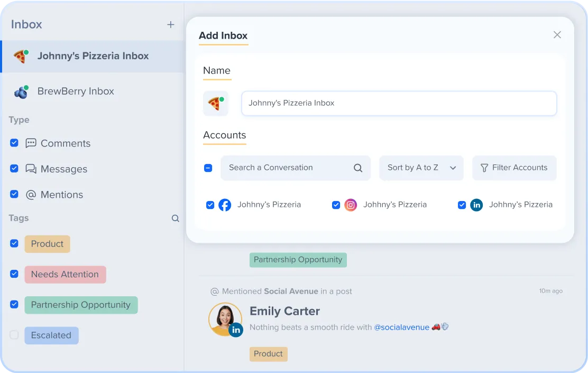Select BrewBerry Inbox in sidebar
Image resolution: width=588 pixels, height=373 pixels.
pos(92,92)
